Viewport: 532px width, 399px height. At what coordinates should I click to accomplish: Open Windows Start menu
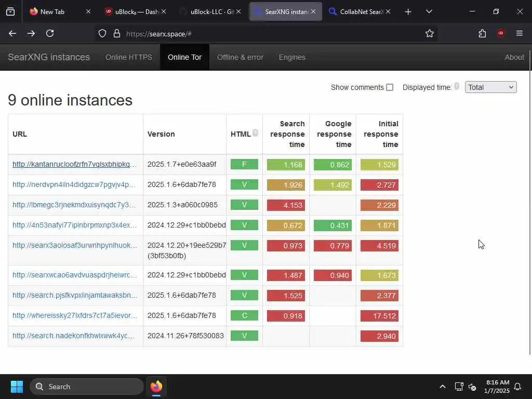pyautogui.click(x=17, y=387)
